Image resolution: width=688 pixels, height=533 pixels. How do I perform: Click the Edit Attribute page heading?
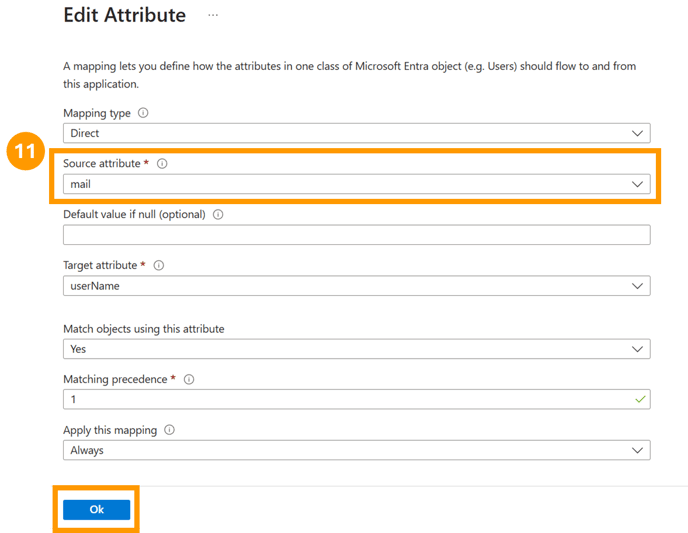125,15
